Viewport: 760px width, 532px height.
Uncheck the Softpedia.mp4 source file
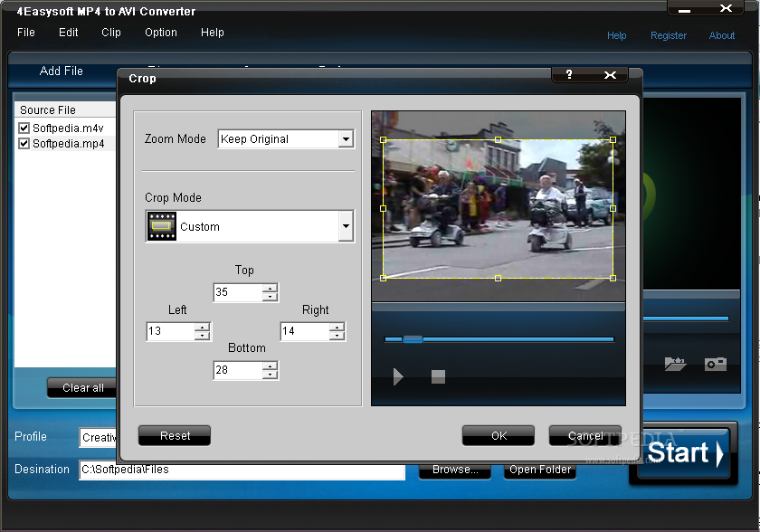pyautogui.click(x=24, y=144)
